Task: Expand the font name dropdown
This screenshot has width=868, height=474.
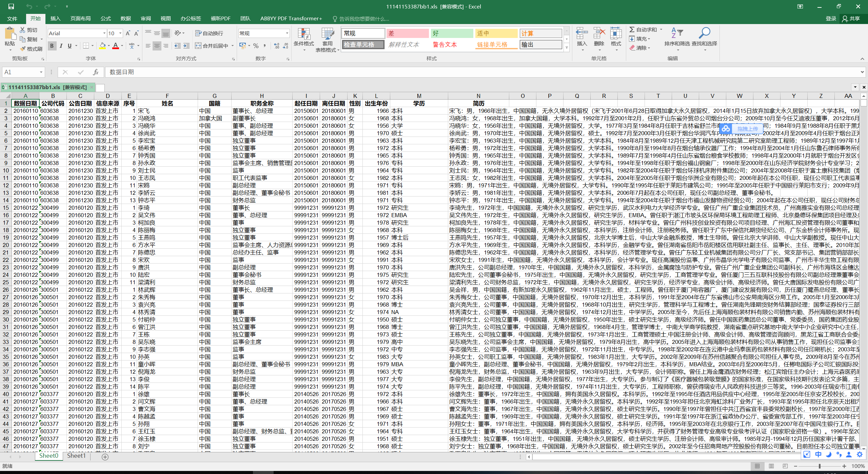Action: [x=104, y=33]
